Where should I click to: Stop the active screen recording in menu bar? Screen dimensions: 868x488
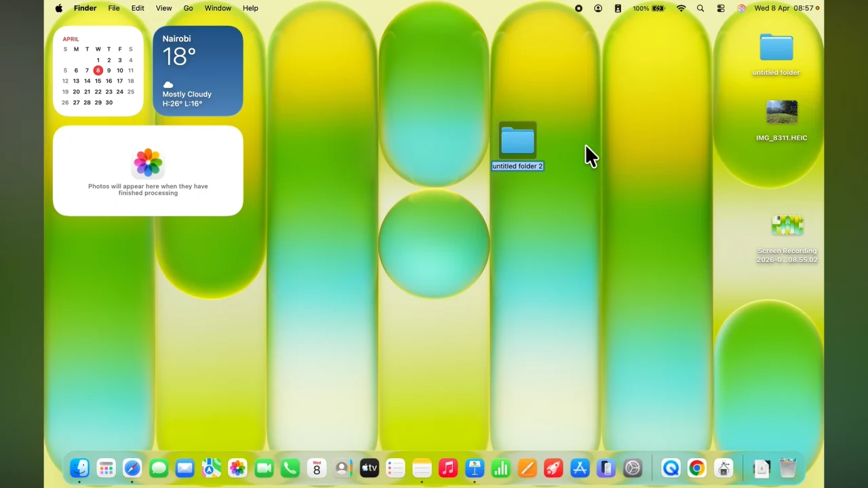tap(578, 8)
